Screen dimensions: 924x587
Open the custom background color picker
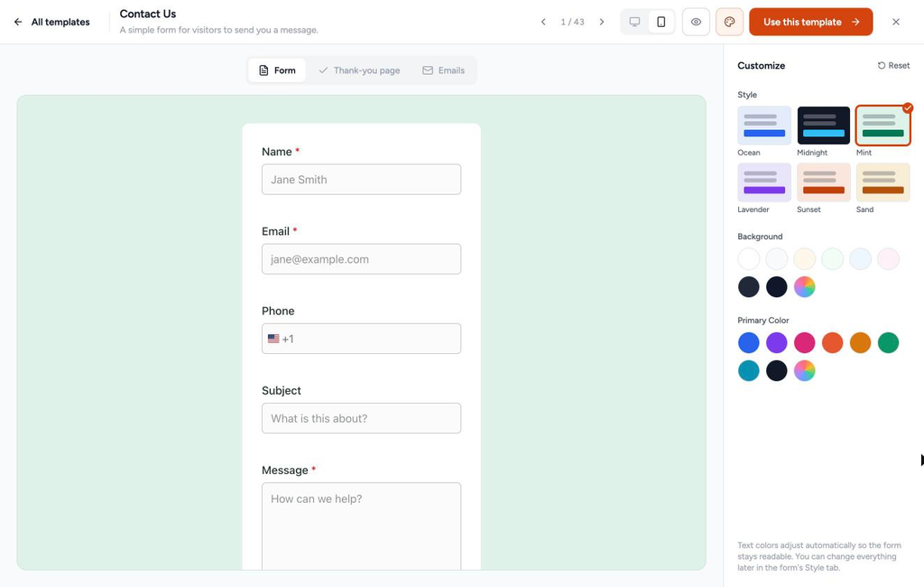pos(804,287)
